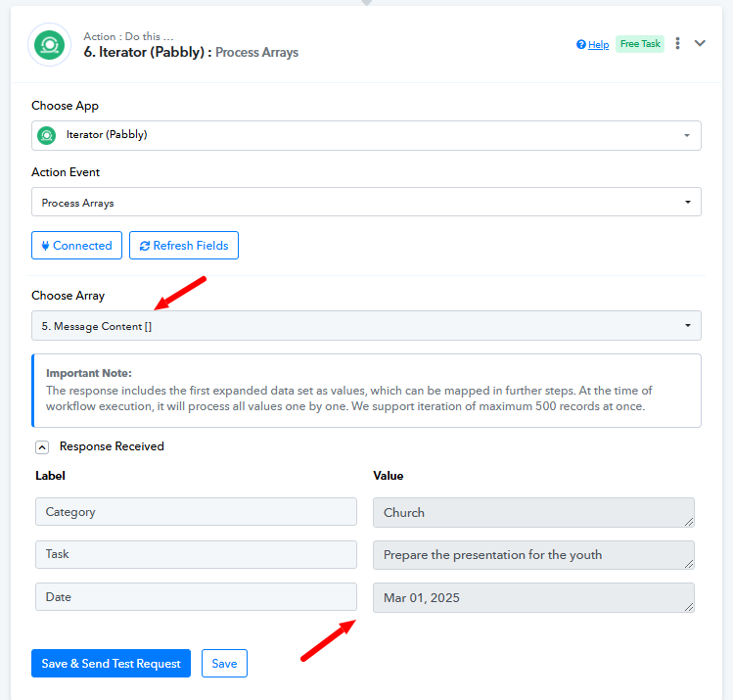733x700 pixels.
Task: Click the refresh arrows icon on Refresh Fields
Action: [x=145, y=246]
